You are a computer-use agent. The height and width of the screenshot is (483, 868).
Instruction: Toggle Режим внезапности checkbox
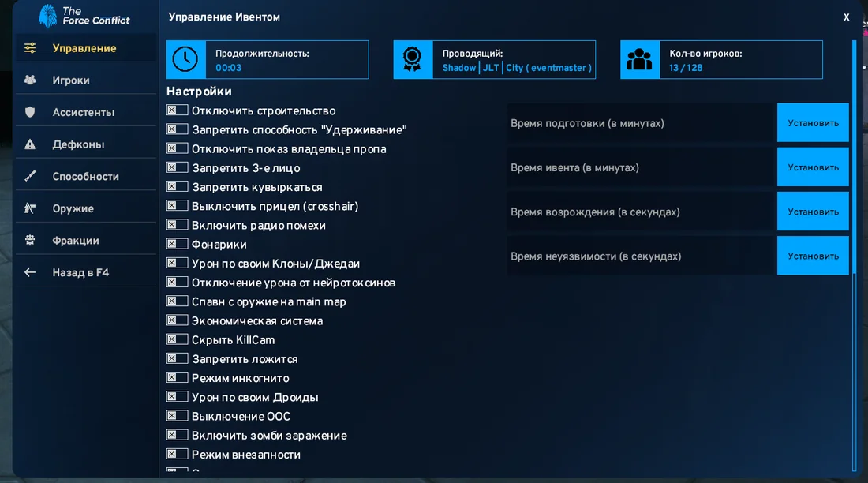click(x=177, y=455)
